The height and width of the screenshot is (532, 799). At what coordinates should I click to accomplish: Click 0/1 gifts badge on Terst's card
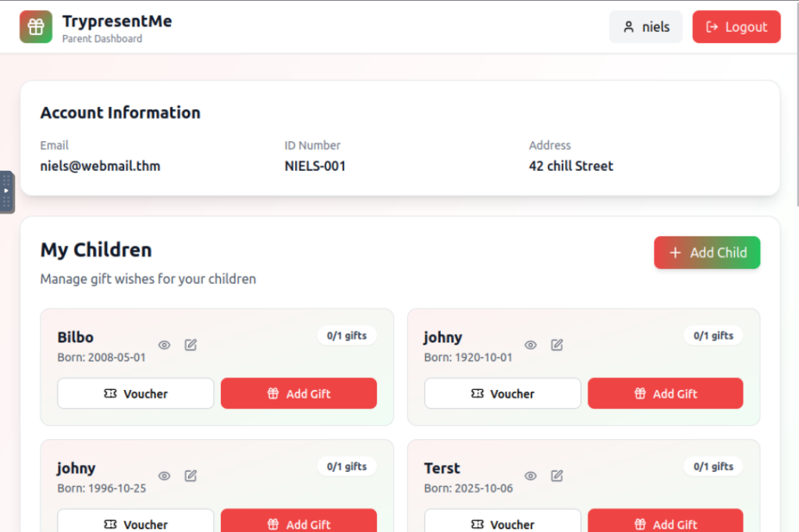point(713,466)
